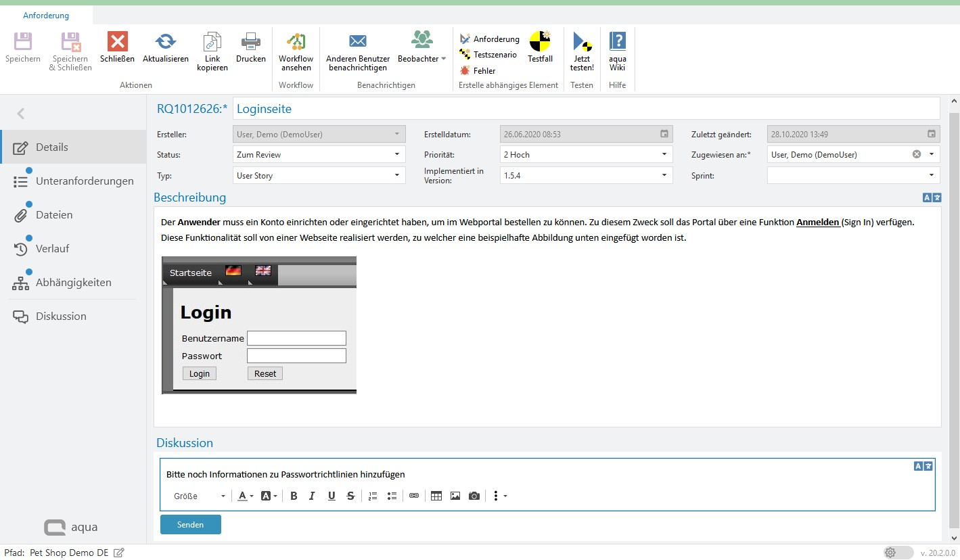The width and height of the screenshot is (960, 560).
Task: Click the Loginseite title field
Action: (585, 108)
